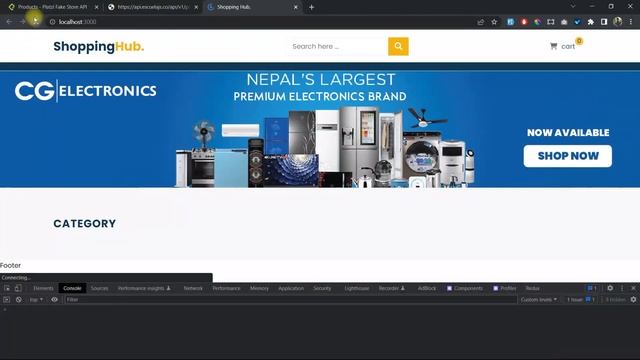This screenshot has width=640, height=360.
Task: Stop or reload the loading page
Action: [36, 22]
